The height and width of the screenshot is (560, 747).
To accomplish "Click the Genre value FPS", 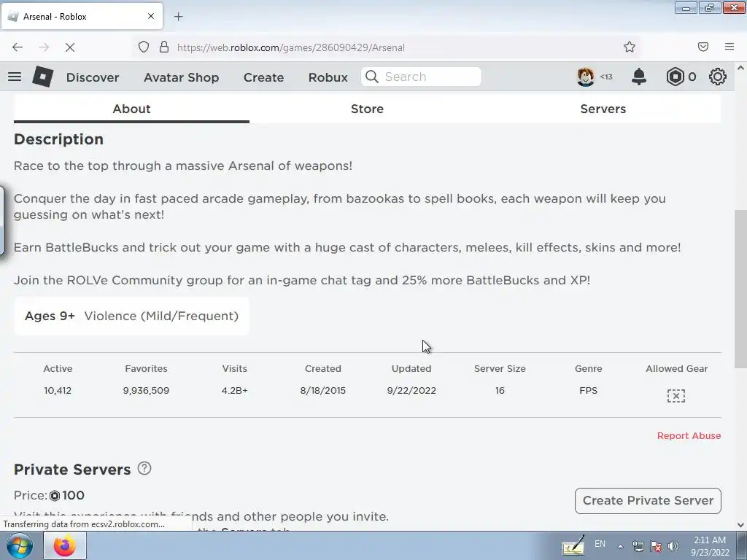I will pyautogui.click(x=589, y=391).
